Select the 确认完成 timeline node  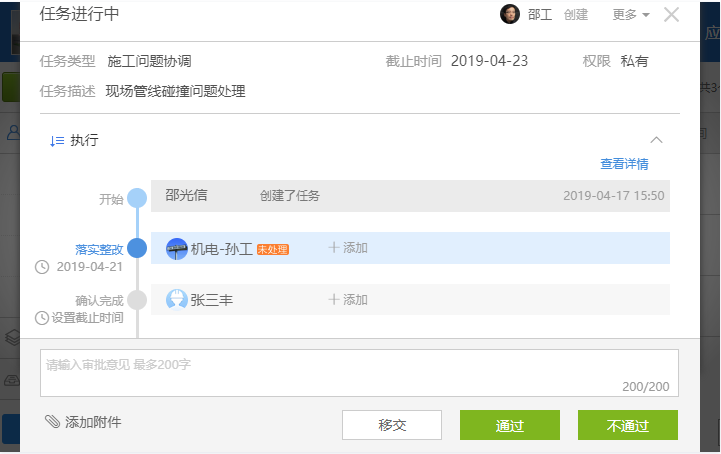tap(137, 300)
